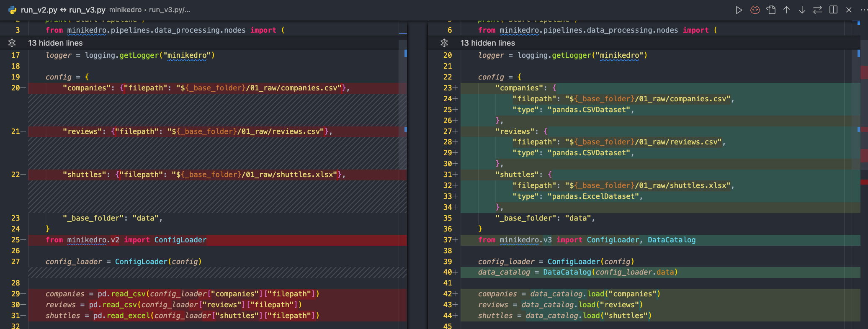Click the minikedro breadcrumb path
This screenshot has width=868, height=329.
click(125, 10)
